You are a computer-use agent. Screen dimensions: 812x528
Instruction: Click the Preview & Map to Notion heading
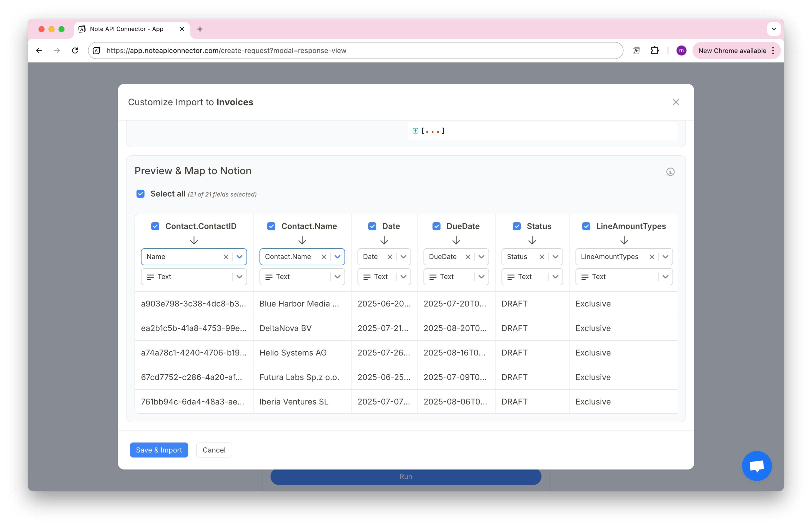click(x=193, y=170)
